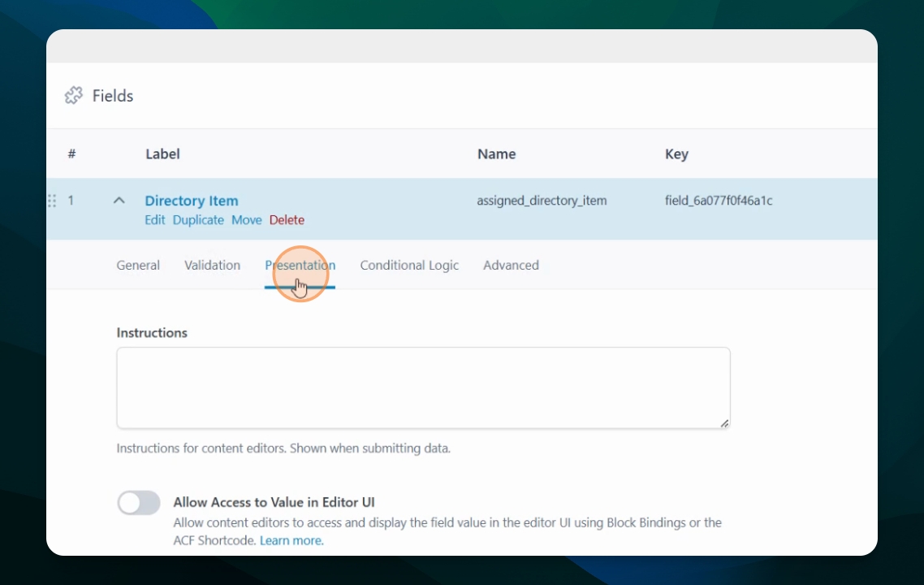Switch to the General tab
924x585 pixels.
click(x=138, y=266)
